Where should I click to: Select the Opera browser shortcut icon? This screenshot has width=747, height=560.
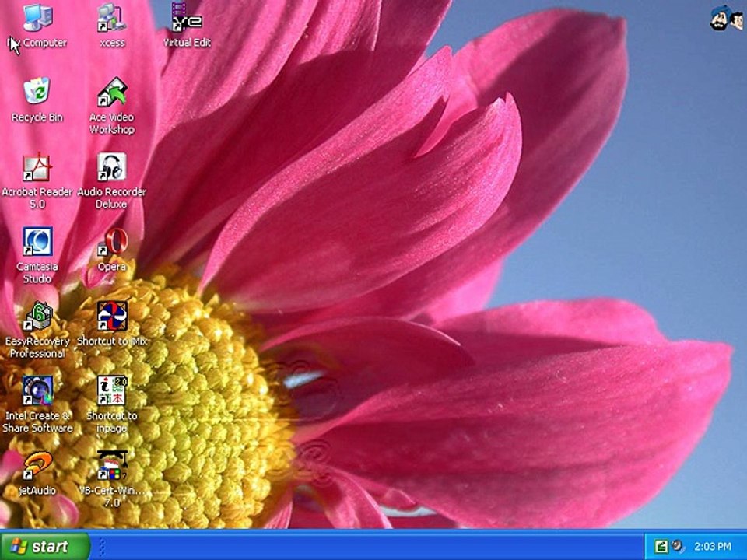click(112, 241)
